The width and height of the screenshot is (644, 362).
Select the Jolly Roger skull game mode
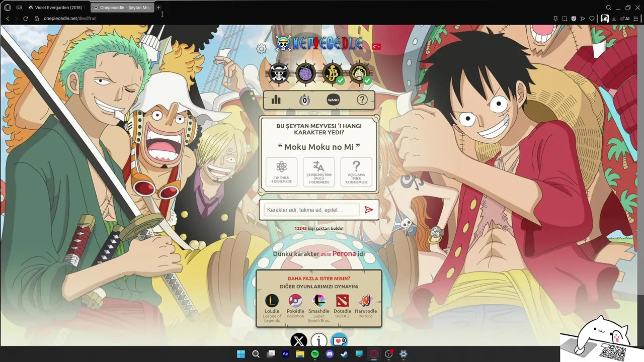pos(279,73)
